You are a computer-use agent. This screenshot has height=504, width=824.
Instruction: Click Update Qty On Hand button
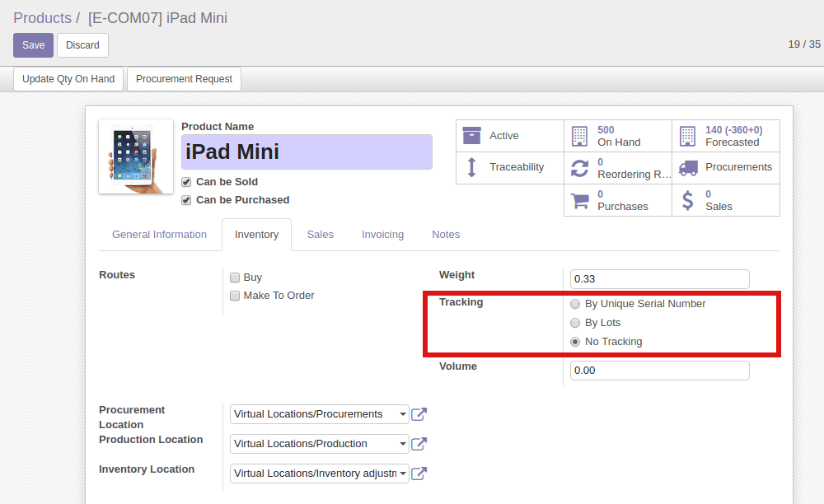point(68,79)
